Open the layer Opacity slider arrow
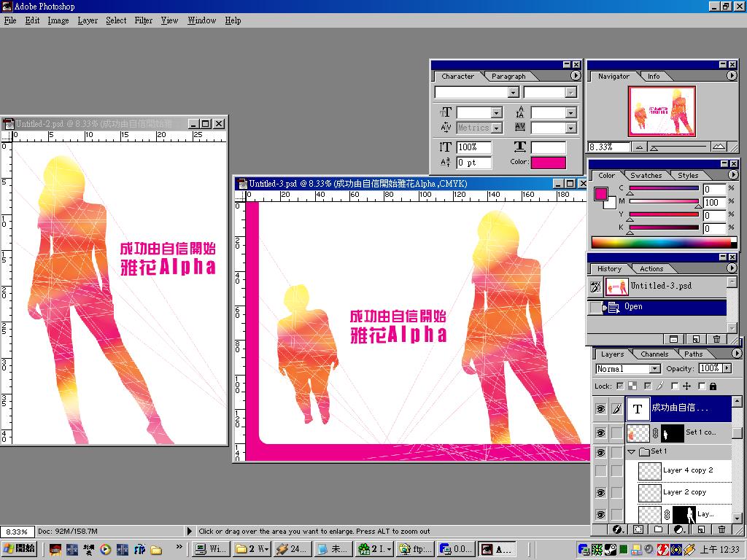This screenshot has height=560, width=747. [x=727, y=368]
